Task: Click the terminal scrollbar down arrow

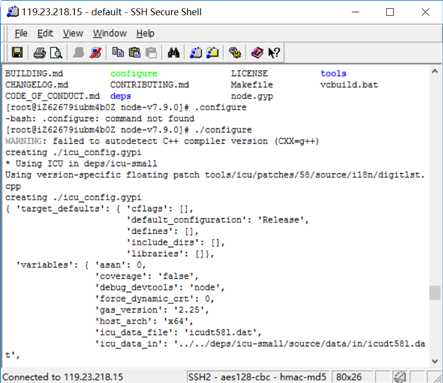Action: (435, 361)
